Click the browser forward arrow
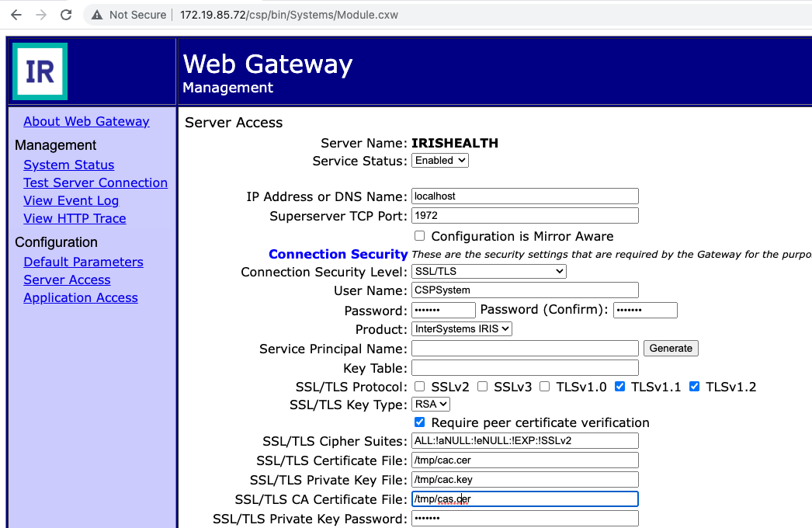Screen dimensions: 812x528 [41, 15]
